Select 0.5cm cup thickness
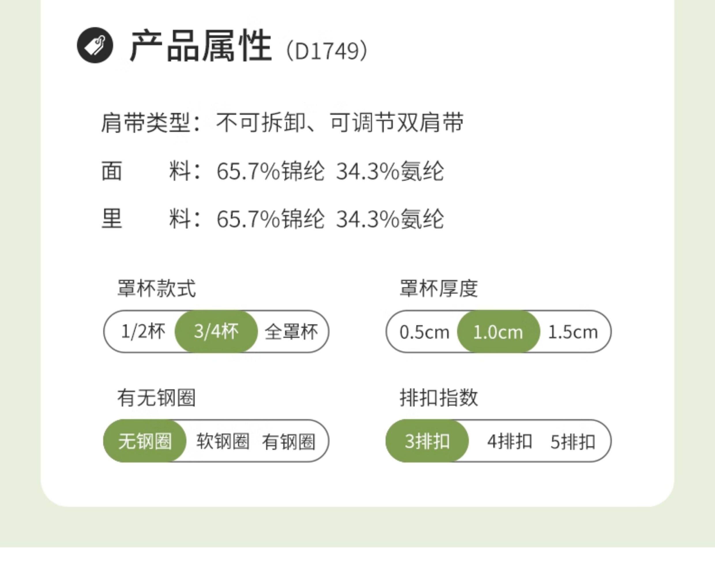The width and height of the screenshot is (715, 588). [x=424, y=332]
